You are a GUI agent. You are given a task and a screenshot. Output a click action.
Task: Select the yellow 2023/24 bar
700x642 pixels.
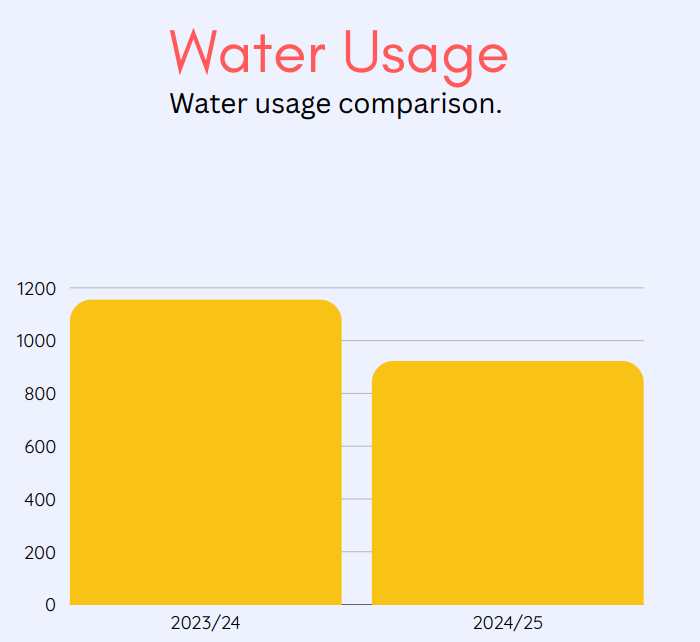coord(205,452)
